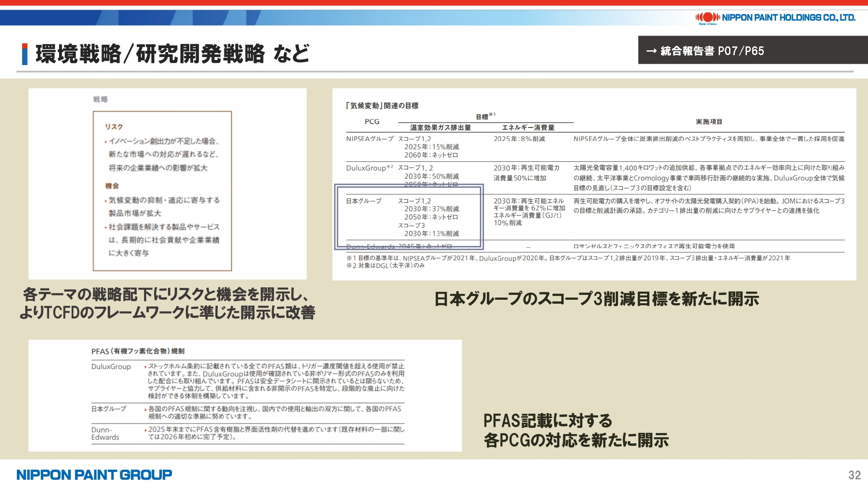868x488 pixels.
Task: Click the 'PFAS記載に対する' caption
Action: (x=548, y=421)
